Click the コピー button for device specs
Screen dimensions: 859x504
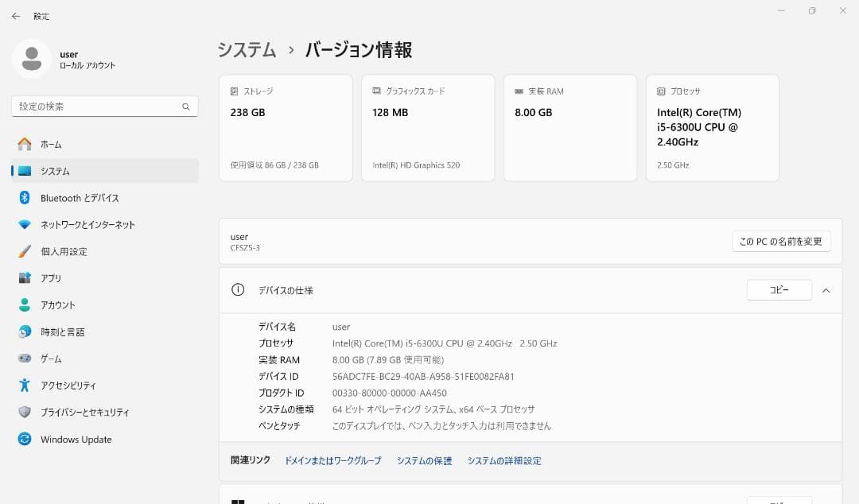click(779, 289)
